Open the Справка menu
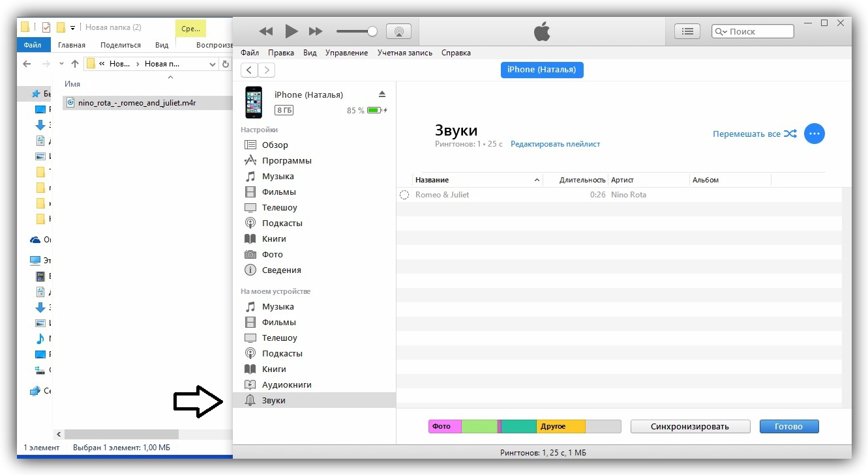This screenshot has width=868, height=475. coord(456,53)
